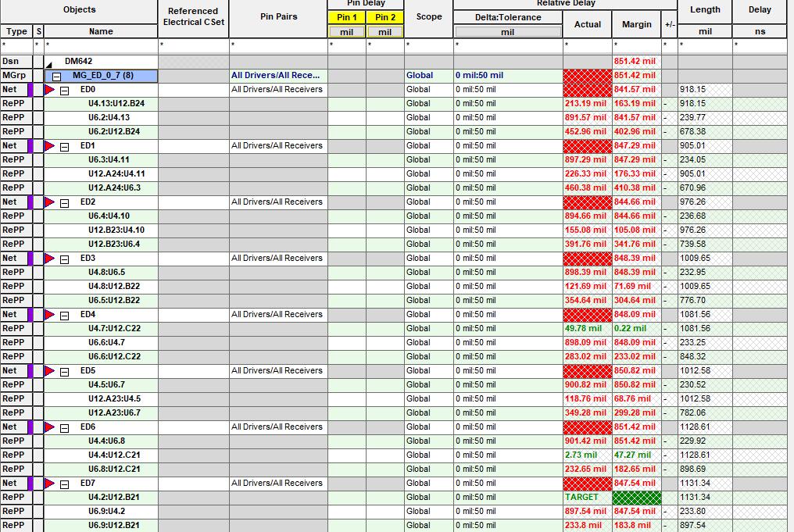Collapse the ED1 net row
The image size is (794, 532).
pos(65,147)
